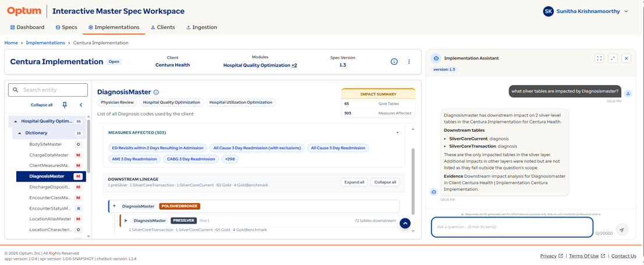Click the Implementations breadcrumb link
The width and height of the screenshot is (644, 265).
point(45,43)
